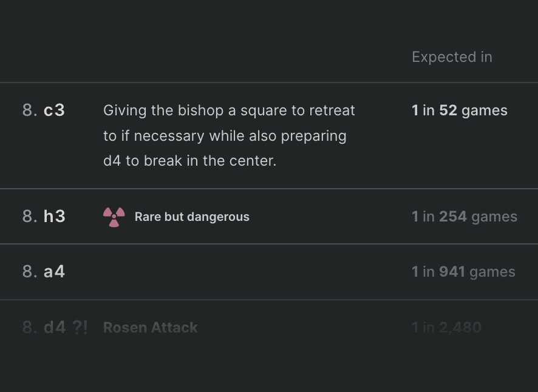Click the Expected in column header

(x=452, y=57)
